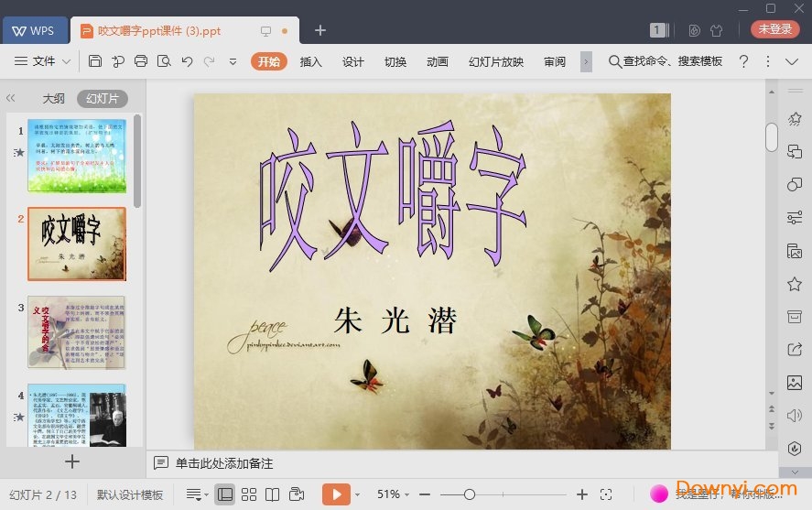Screen dimensions: 812x510
Task: Collapse the slide panel with double chevron
Action: (10, 98)
